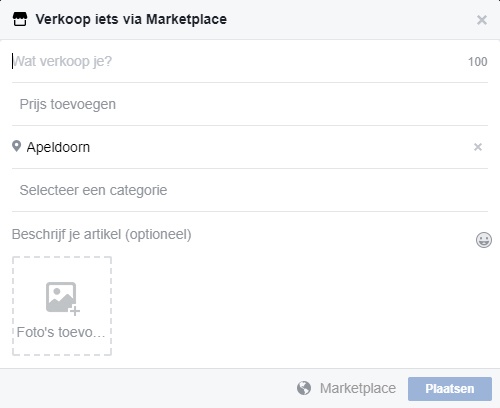Open the Marketplace audience selector
The image size is (500, 408).
346,388
